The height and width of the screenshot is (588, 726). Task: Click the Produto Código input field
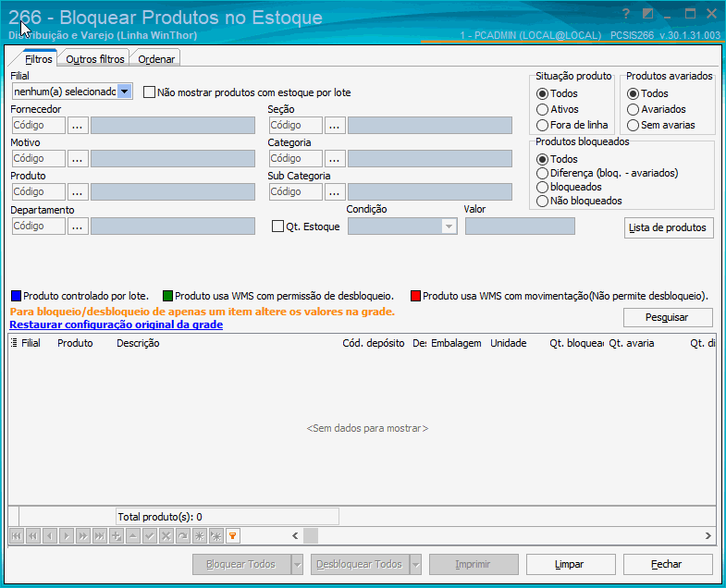[x=39, y=192]
